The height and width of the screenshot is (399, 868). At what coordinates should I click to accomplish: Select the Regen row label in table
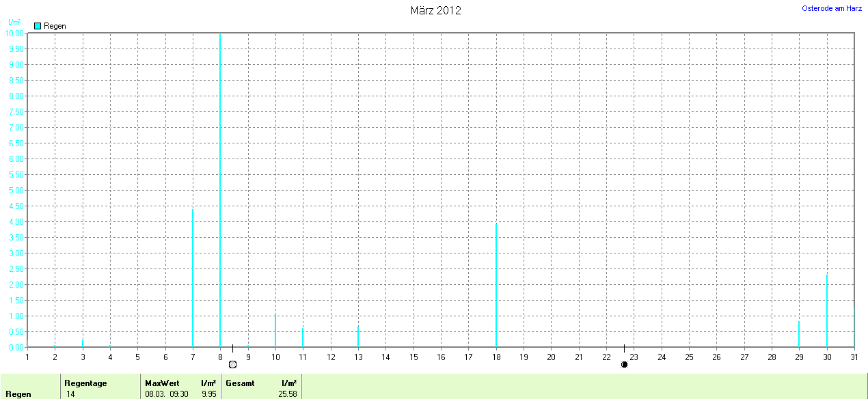pos(18,394)
